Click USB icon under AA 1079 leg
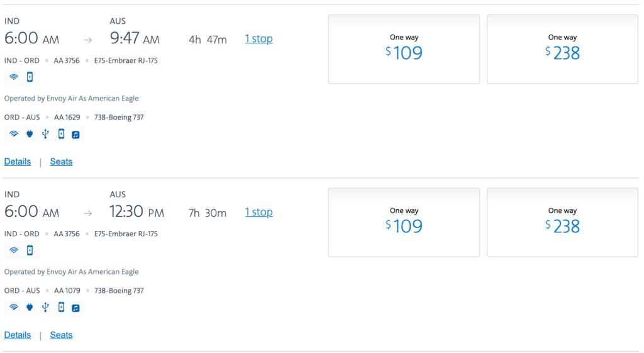Image resolution: width=644 pixels, height=353 pixels. 45,308
